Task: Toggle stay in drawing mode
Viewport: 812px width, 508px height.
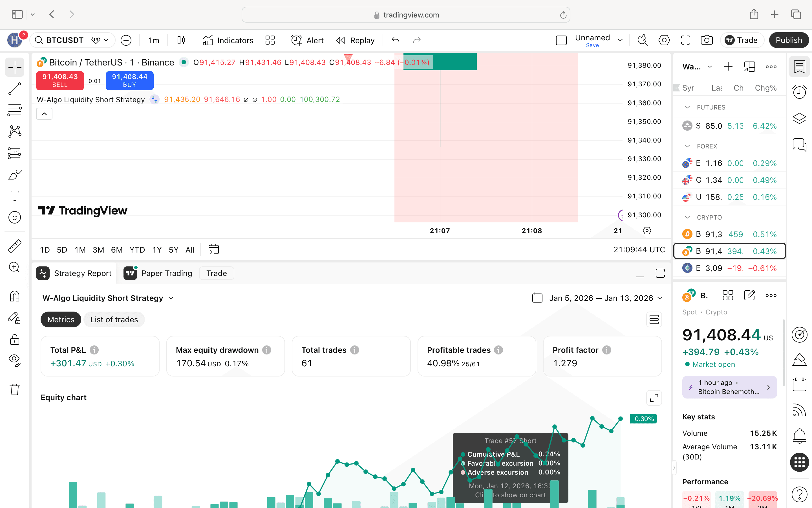Action: [14, 318]
